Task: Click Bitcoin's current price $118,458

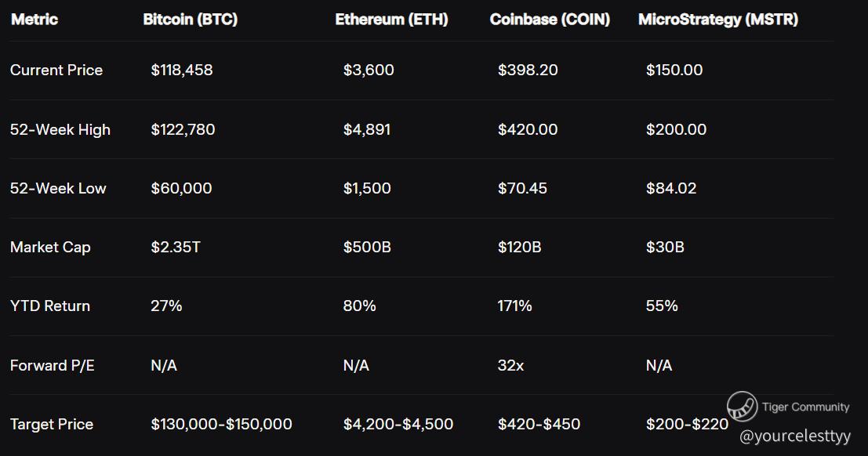Action: tap(182, 71)
